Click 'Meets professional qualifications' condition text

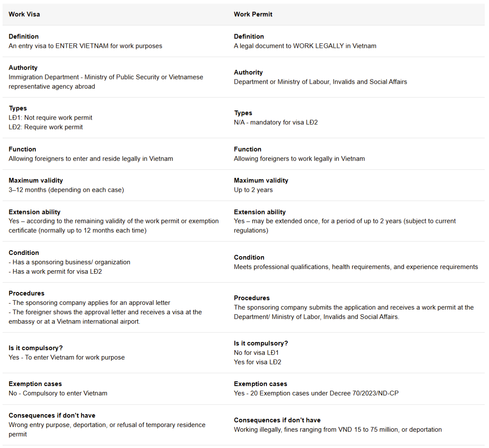pos(355,266)
